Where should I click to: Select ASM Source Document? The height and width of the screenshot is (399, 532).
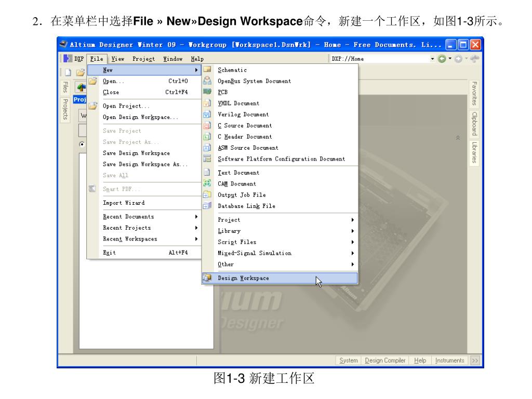click(x=280, y=148)
